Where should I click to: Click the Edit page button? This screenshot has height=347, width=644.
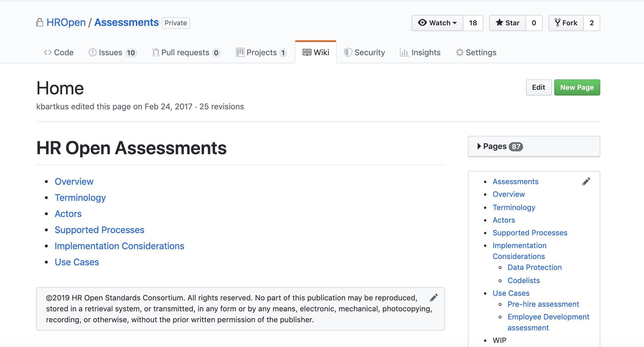(539, 87)
